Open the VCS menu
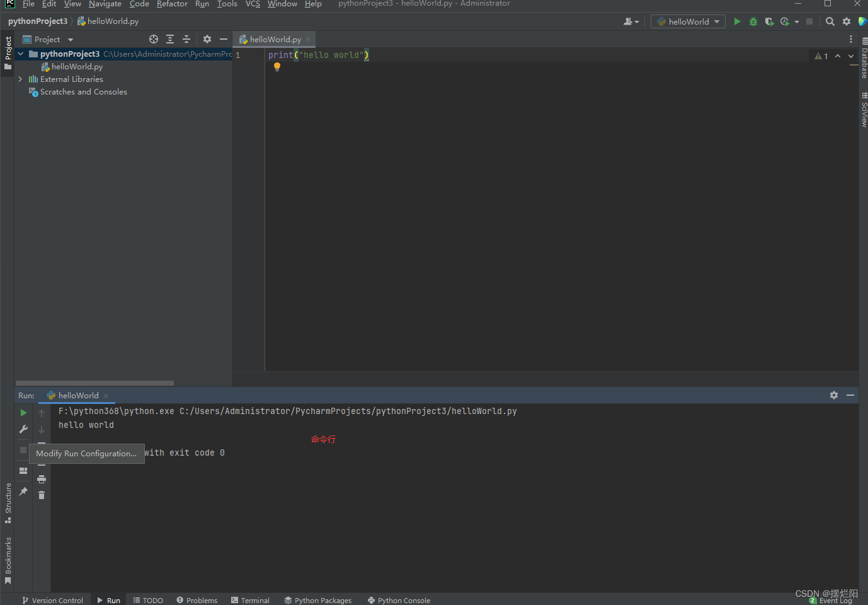This screenshot has width=868, height=605. tap(253, 4)
